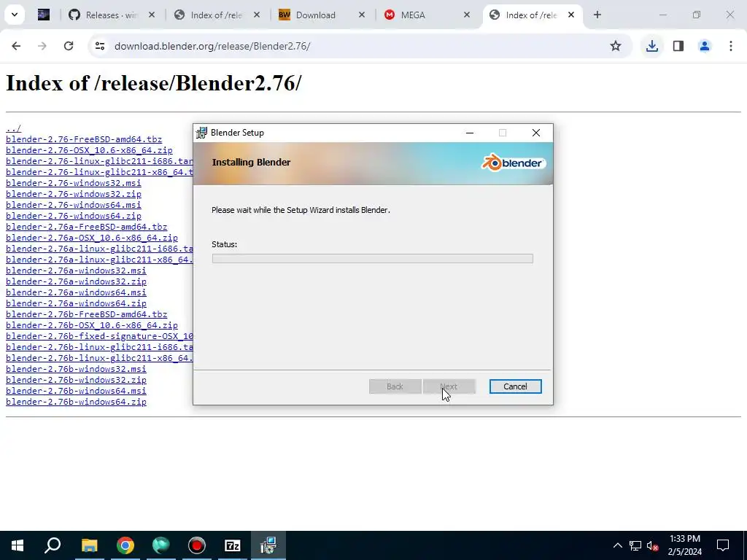Open the green globe browser in taskbar
This screenshot has height=560, width=747.
coord(160,545)
